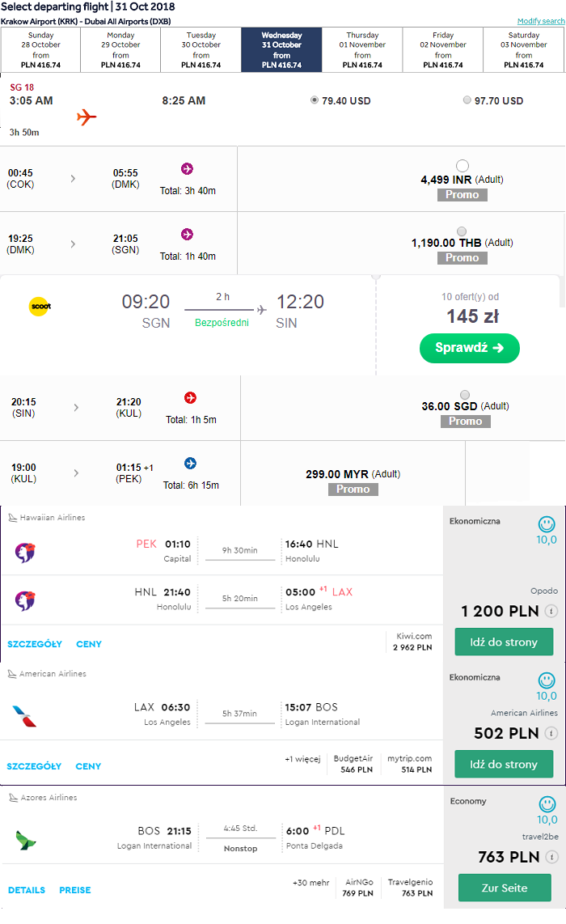Click info icon next to 1 200 PLN
The image size is (566, 924).
pos(551,611)
